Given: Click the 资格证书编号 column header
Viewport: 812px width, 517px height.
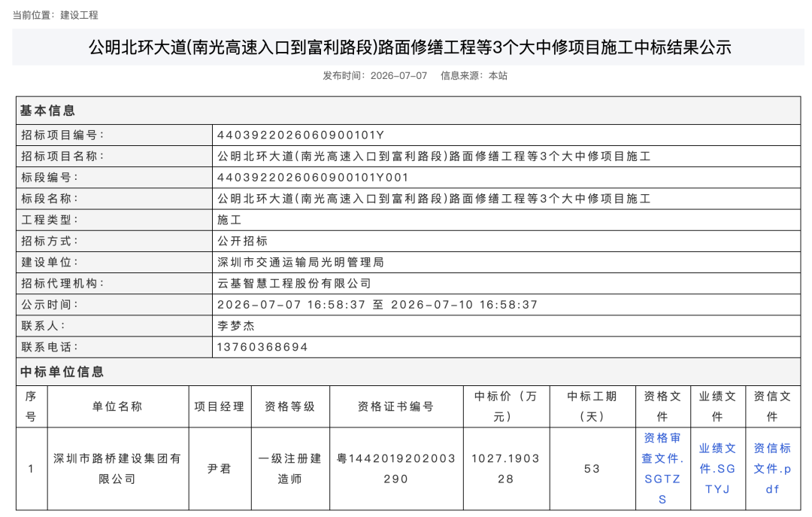Looking at the screenshot, I should [x=396, y=406].
